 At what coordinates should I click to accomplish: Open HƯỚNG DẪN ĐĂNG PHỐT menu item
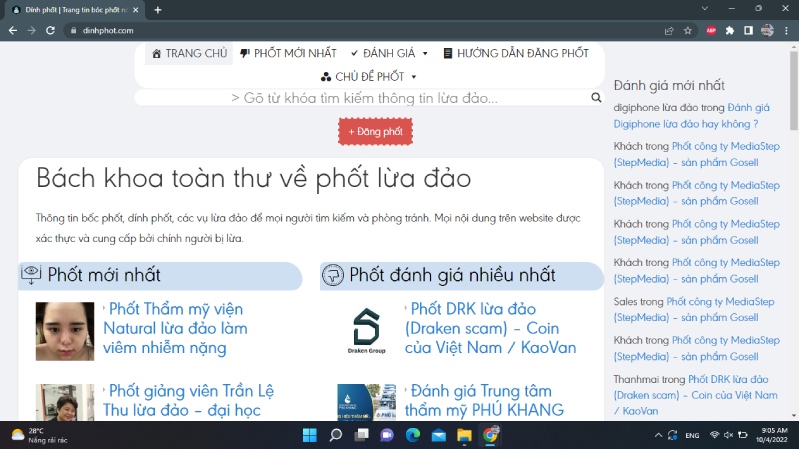[x=516, y=53]
